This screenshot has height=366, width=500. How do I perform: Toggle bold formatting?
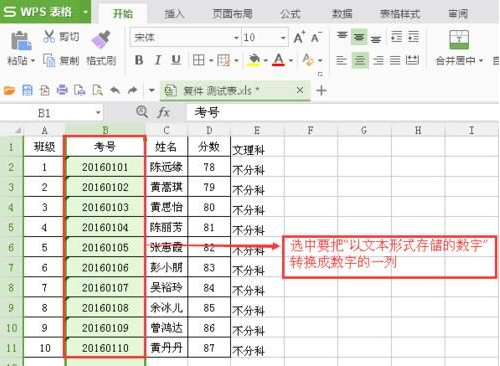point(139,60)
